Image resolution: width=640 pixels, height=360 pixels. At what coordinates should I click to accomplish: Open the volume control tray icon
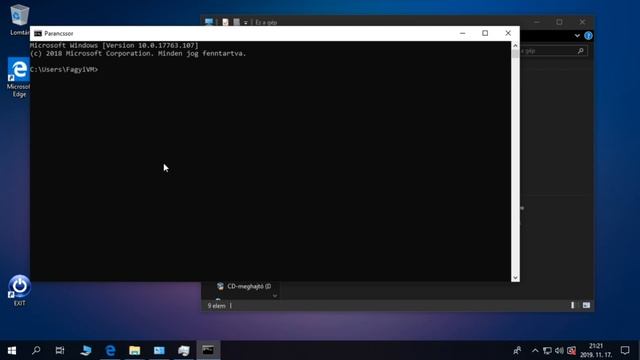tap(559, 351)
